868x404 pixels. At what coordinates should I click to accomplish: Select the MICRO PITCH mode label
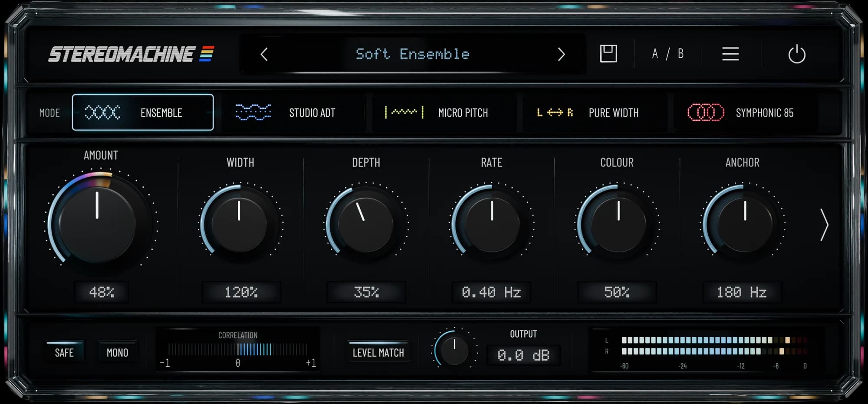click(x=463, y=113)
